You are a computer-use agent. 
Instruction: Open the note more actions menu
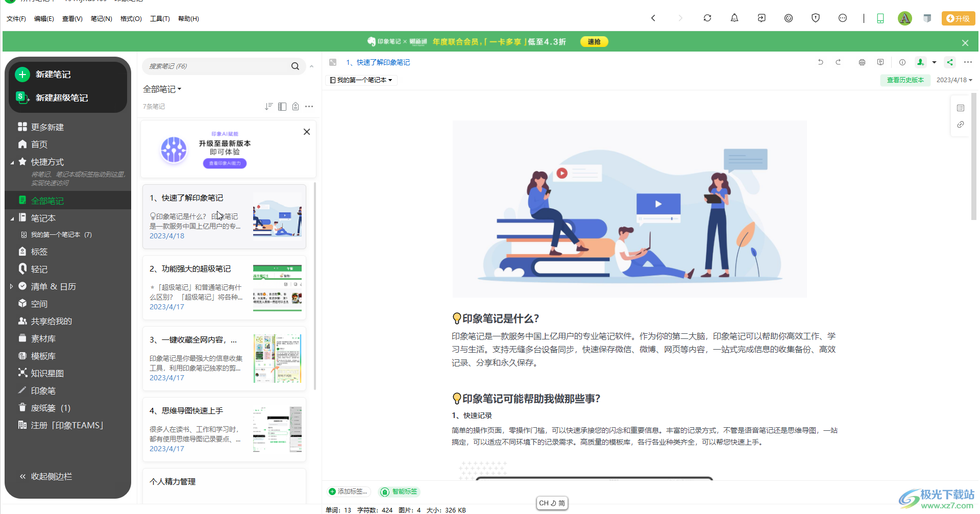(x=968, y=62)
